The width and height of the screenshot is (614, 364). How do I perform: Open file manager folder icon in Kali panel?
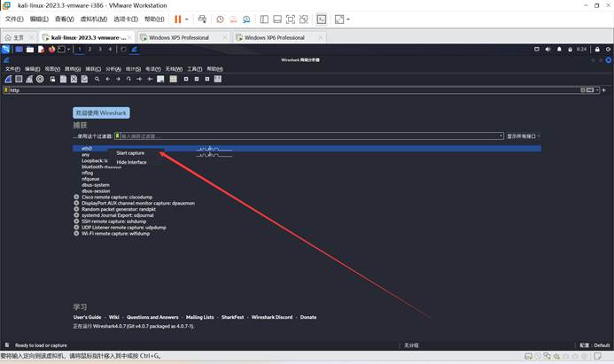point(30,50)
